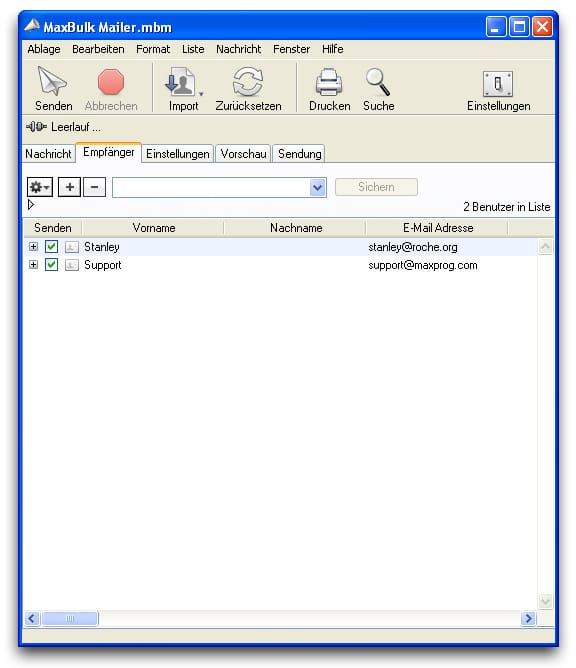This screenshot has width=576, height=668.
Task: Click the horizontal scrollbar right arrow
Action: (528, 618)
